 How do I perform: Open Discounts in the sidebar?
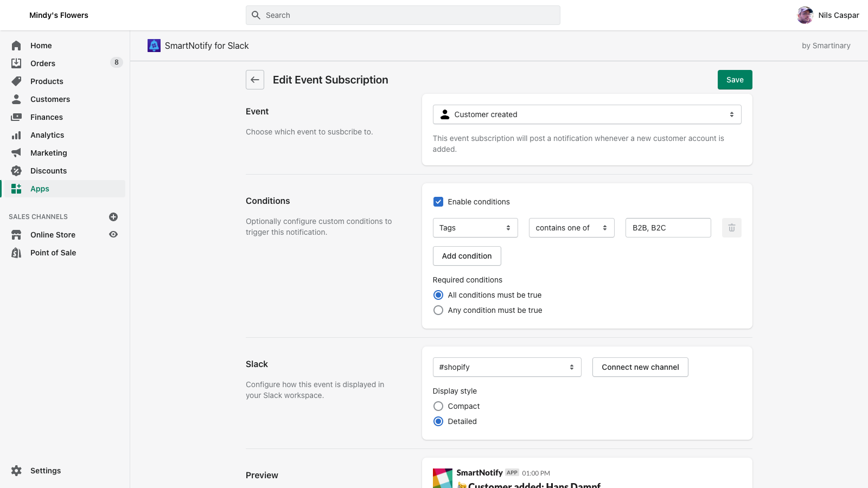[x=49, y=171]
